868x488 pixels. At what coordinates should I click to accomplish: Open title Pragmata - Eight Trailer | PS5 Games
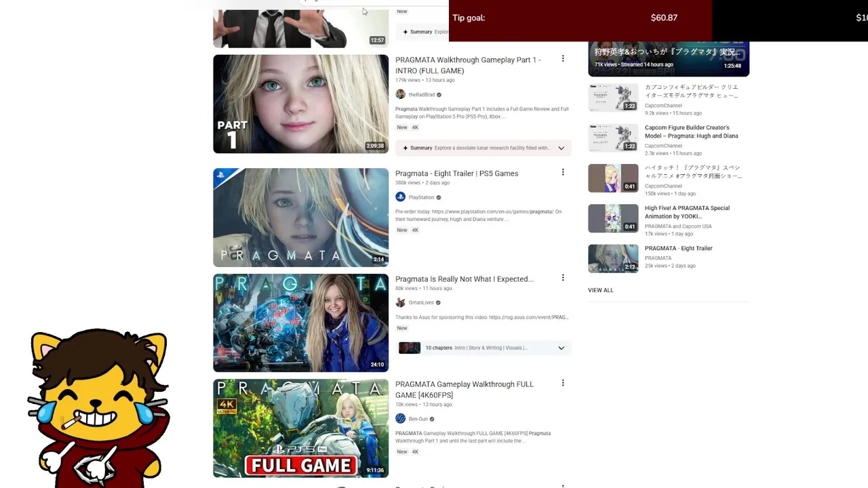(x=456, y=174)
